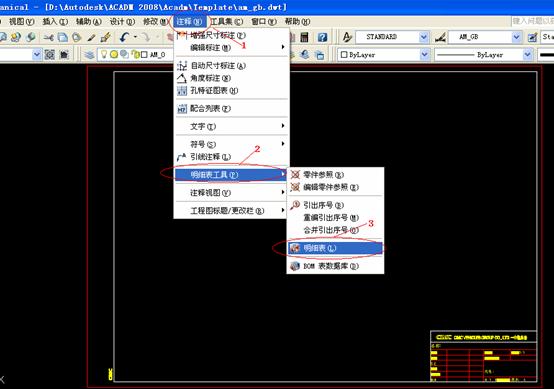554x389 pixels.
Task: Select 配合列表(F) menu item
Action: [231, 108]
